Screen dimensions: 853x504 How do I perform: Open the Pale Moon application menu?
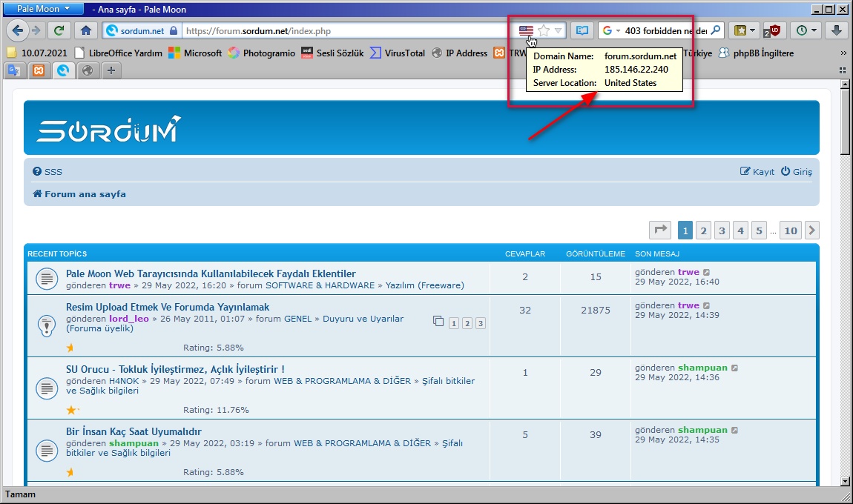click(x=44, y=9)
